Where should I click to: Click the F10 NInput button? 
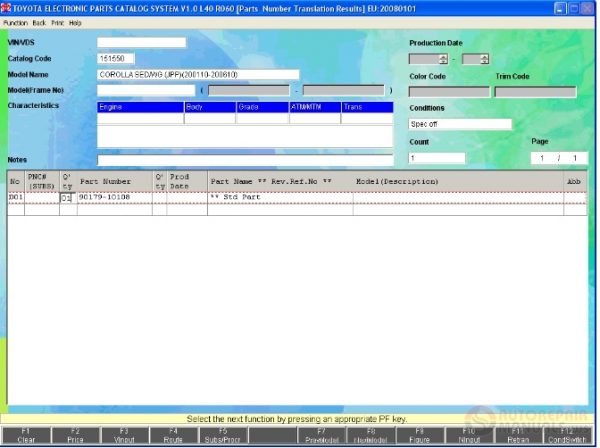tap(469, 436)
